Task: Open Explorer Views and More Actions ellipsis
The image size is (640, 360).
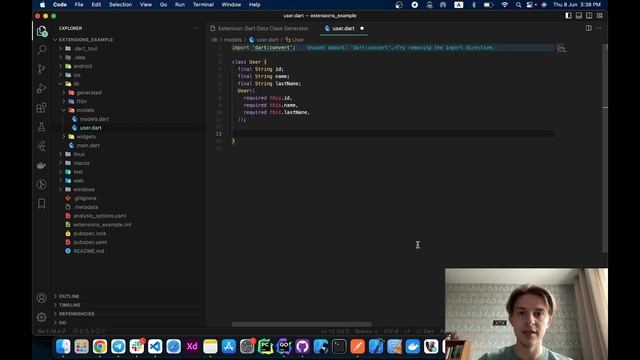Action: tap(196, 28)
